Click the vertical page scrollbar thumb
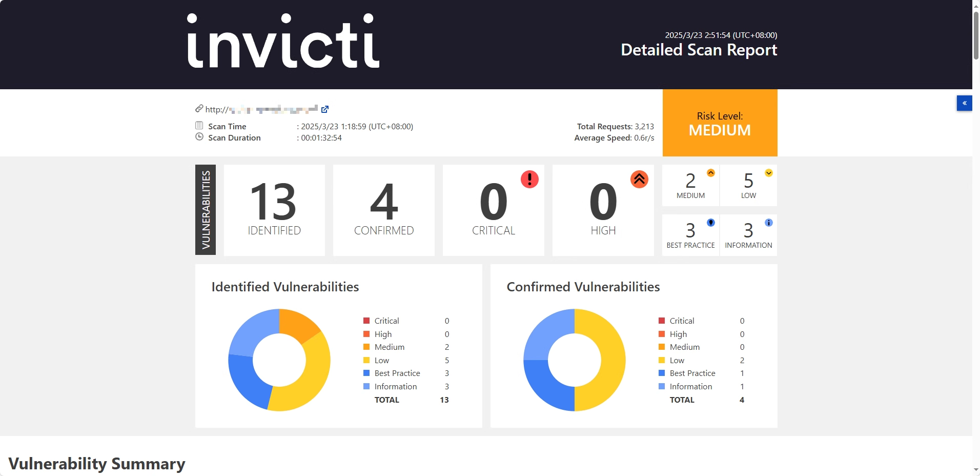Viewport: 980px width, 476px height. pyautogui.click(x=976, y=36)
